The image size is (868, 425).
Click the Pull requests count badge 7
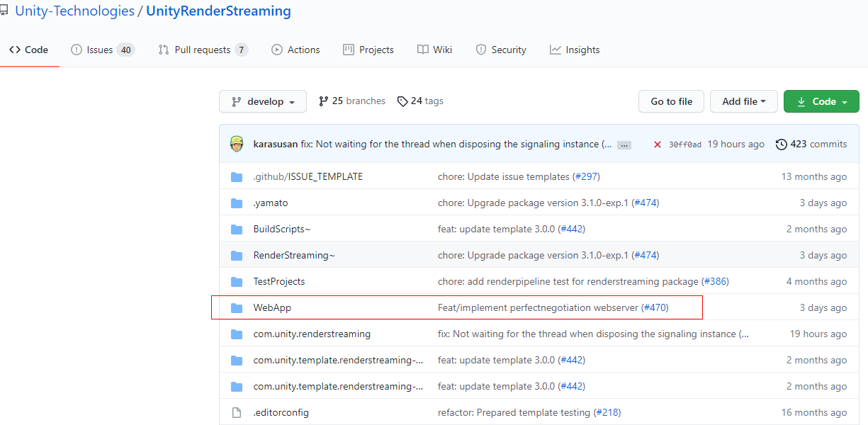[x=242, y=50]
